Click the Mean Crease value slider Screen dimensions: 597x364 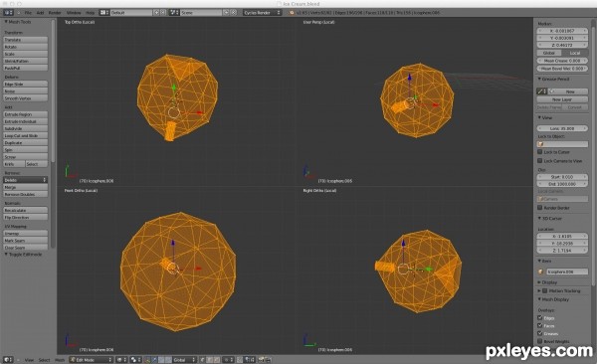[x=562, y=61]
